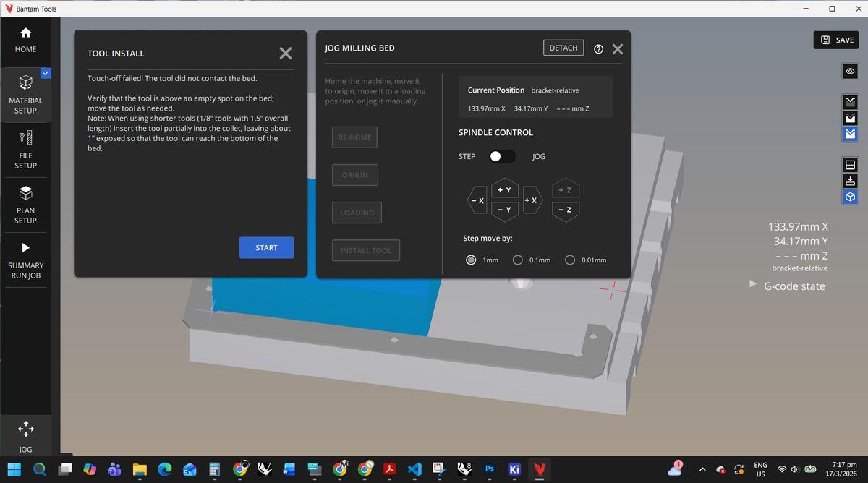
Task: Select the top envelope-style view icon
Action: coord(851,101)
